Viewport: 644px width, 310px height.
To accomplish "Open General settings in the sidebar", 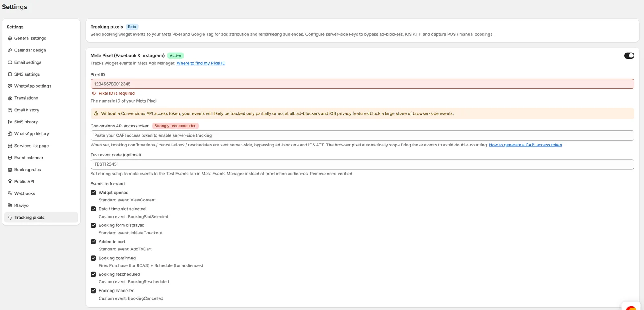I will (41, 38).
